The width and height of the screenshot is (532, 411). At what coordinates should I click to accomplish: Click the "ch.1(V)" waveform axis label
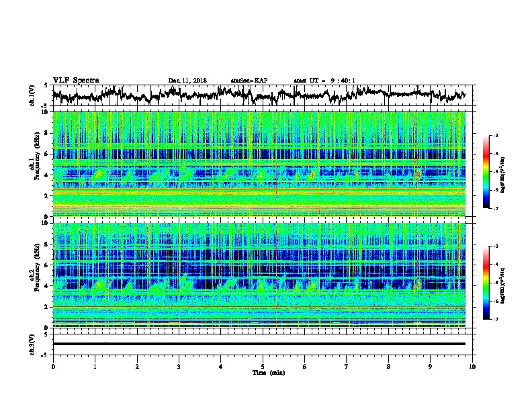[x=32, y=95]
